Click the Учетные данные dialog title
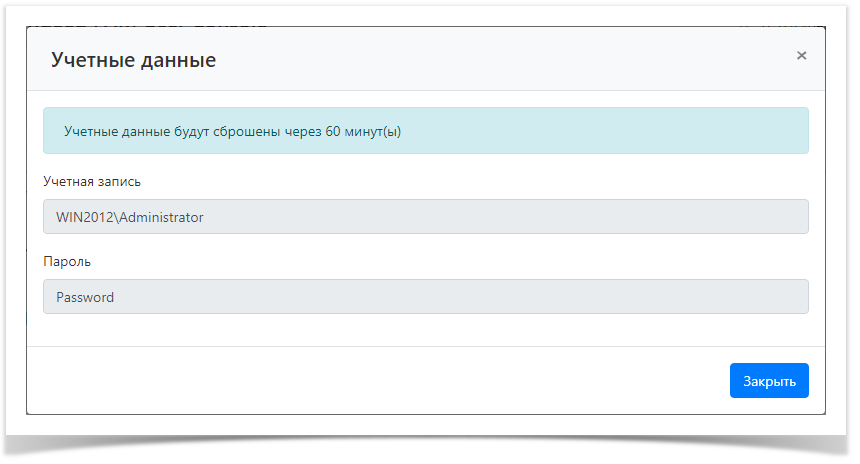 click(x=133, y=61)
